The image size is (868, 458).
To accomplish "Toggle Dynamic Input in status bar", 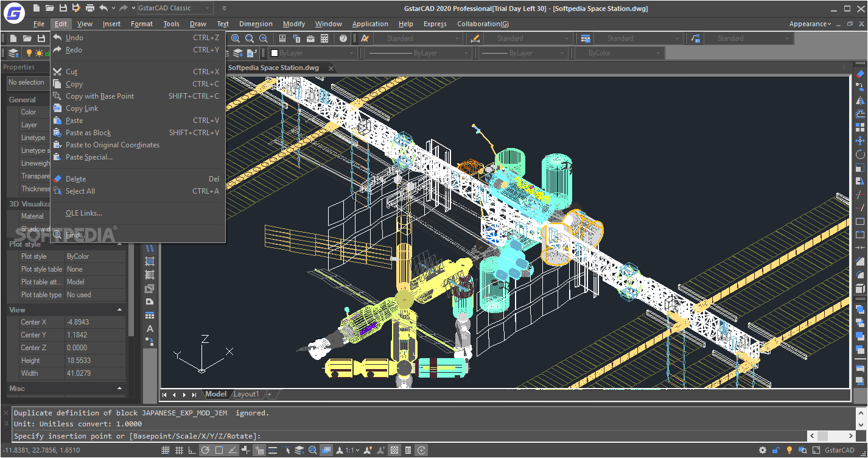I will pos(259,451).
